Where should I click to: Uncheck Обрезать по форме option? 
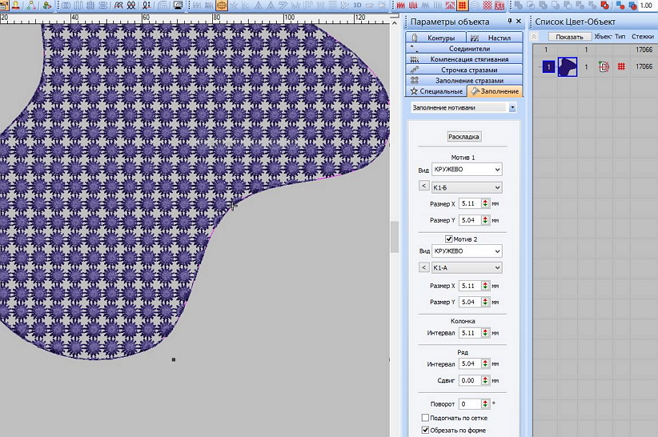point(425,430)
